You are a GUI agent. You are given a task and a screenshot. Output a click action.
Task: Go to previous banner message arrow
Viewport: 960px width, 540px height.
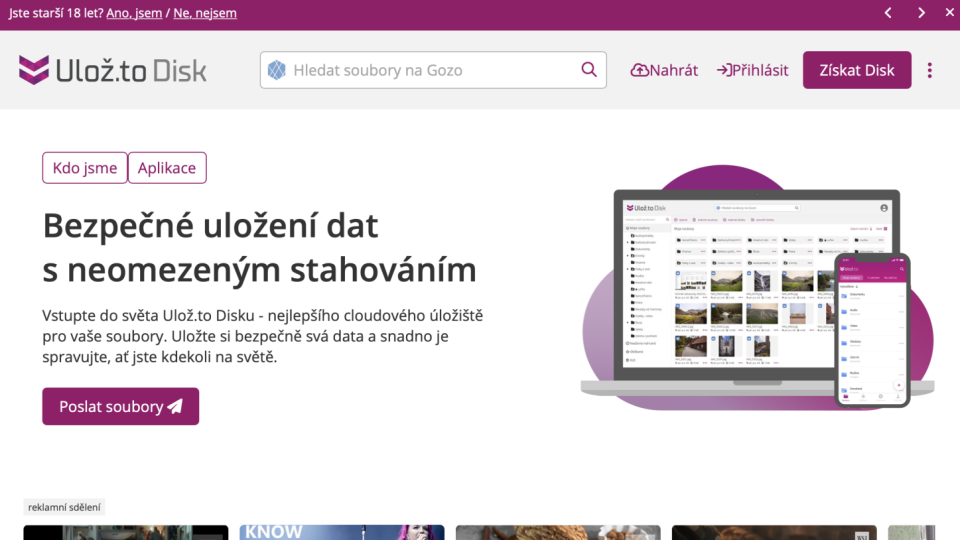pos(888,13)
